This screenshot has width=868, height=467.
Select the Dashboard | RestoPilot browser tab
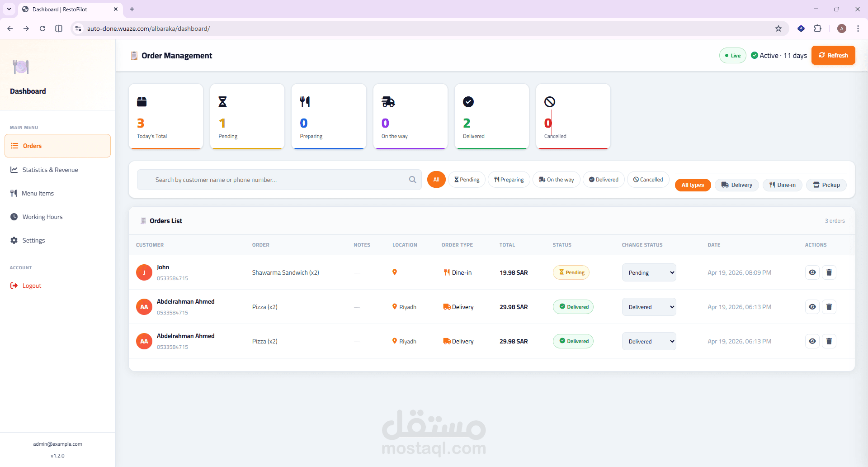click(x=71, y=9)
